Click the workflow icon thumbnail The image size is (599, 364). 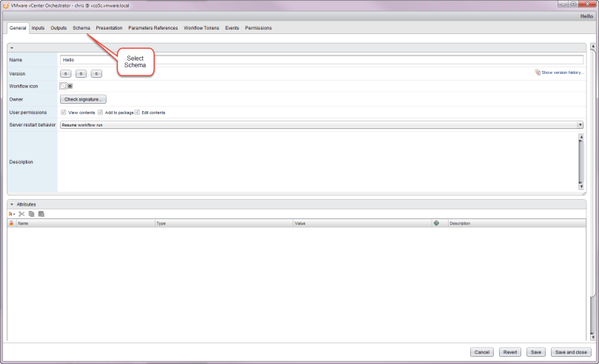pos(63,86)
